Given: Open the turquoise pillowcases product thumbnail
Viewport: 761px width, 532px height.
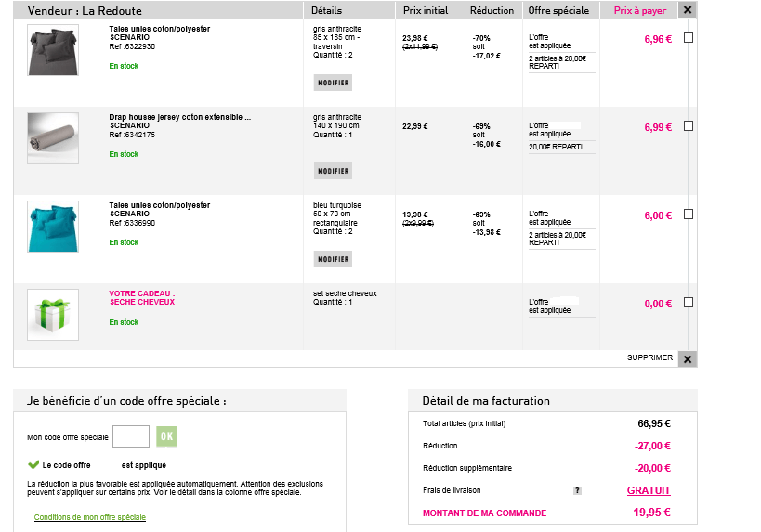Looking at the screenshot, I should click(x=53, y=227).
